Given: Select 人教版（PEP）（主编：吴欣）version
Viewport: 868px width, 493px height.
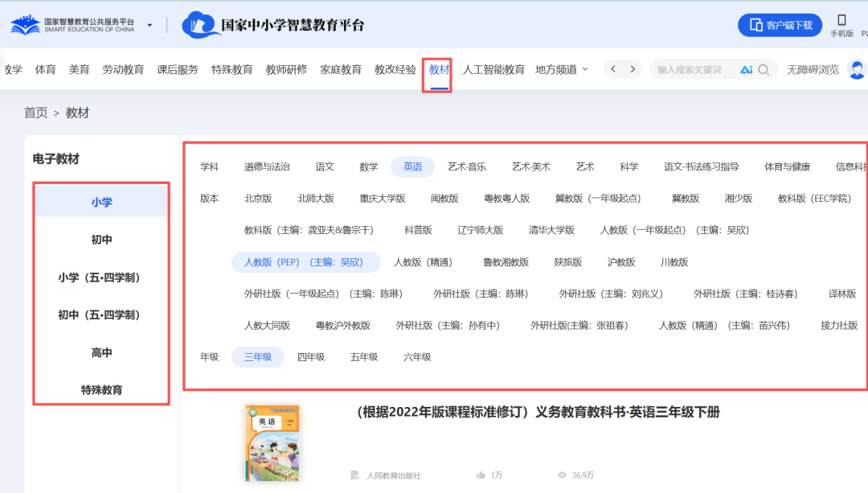Looking at the screenshot, I should tap(304, 261).
